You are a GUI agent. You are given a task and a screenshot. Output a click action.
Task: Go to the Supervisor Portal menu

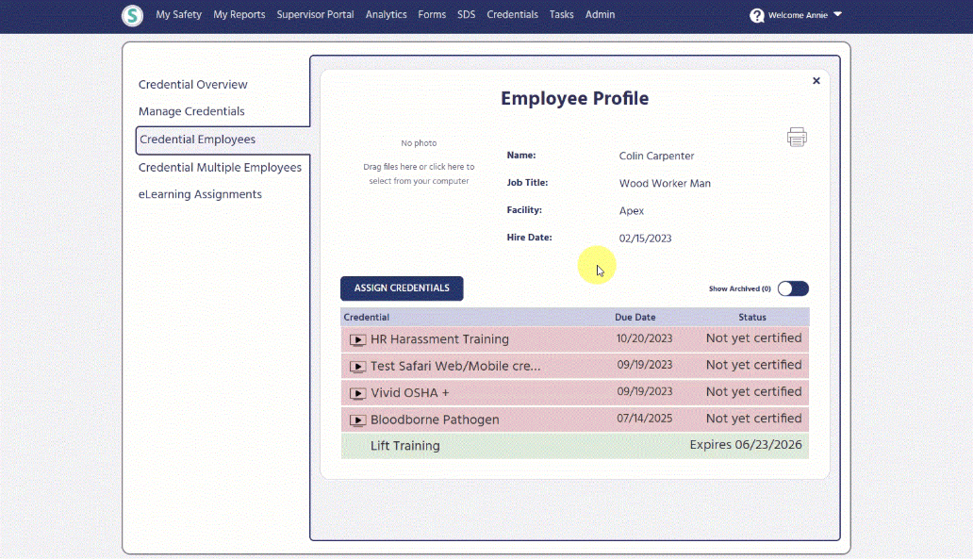coord(315,14)
